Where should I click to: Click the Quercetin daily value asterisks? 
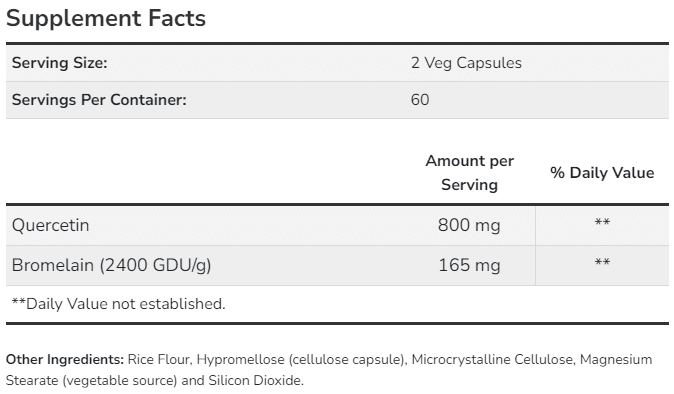pos(602,222)
